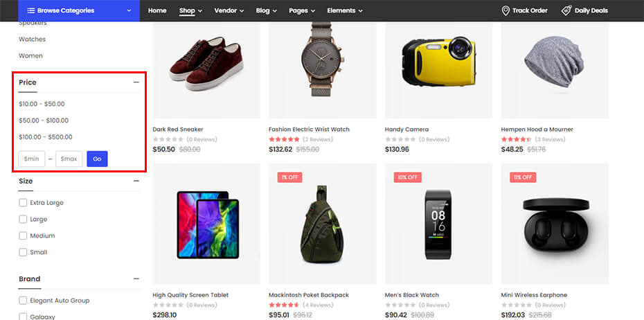Open the Elements menu in navigation
Viewport: 644px width, 320px height.
344,10
